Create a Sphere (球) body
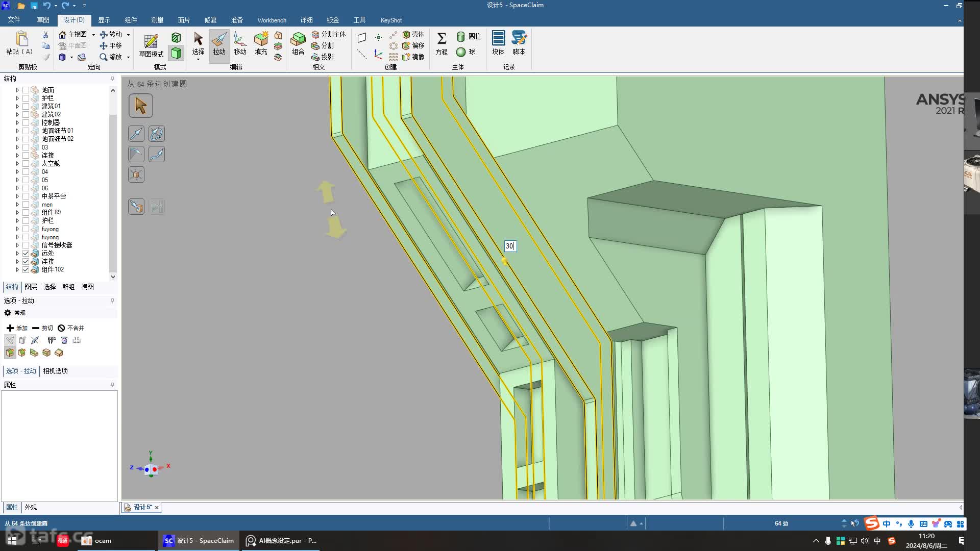The width and height of the screenshot is (980, 551). pyautogui.click(x=465, y=52)
